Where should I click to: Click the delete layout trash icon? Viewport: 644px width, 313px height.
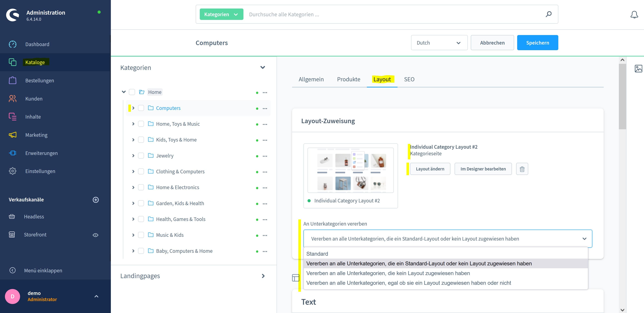click(522, 168)
